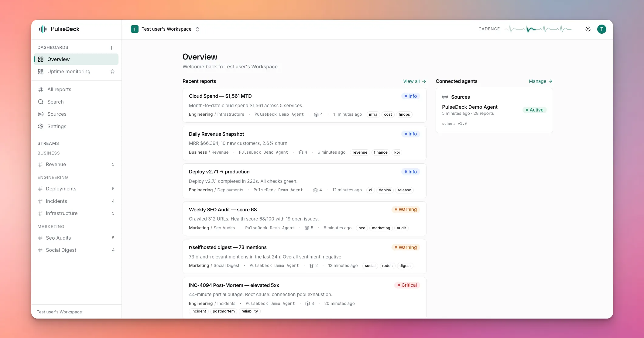Viewport: 644px width, 338px height.
Task: Click the Critical badge on INC-4094
Action: (x=407, y=285)
